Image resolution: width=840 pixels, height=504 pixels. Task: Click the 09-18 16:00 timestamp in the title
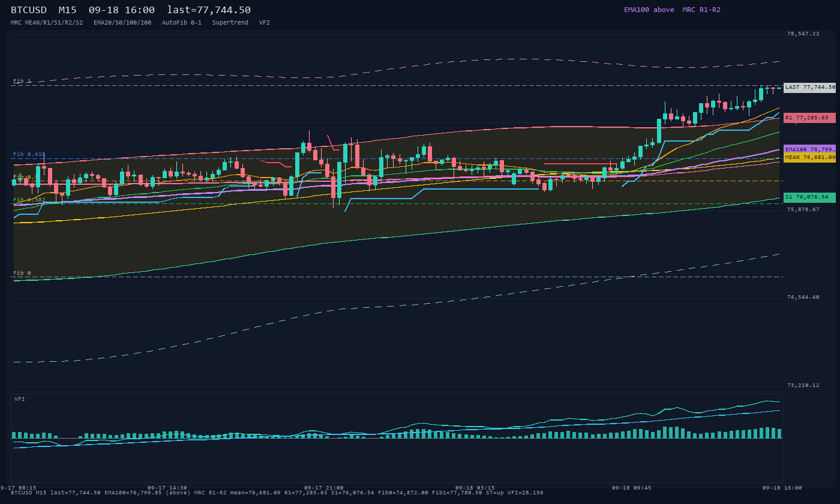click(121, 10)
